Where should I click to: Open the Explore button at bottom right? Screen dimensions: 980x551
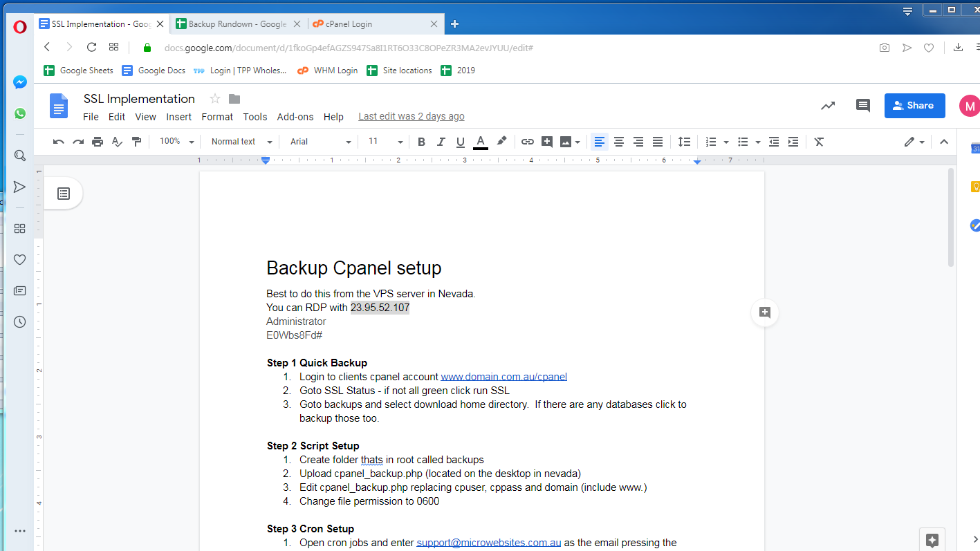[932, 540]
